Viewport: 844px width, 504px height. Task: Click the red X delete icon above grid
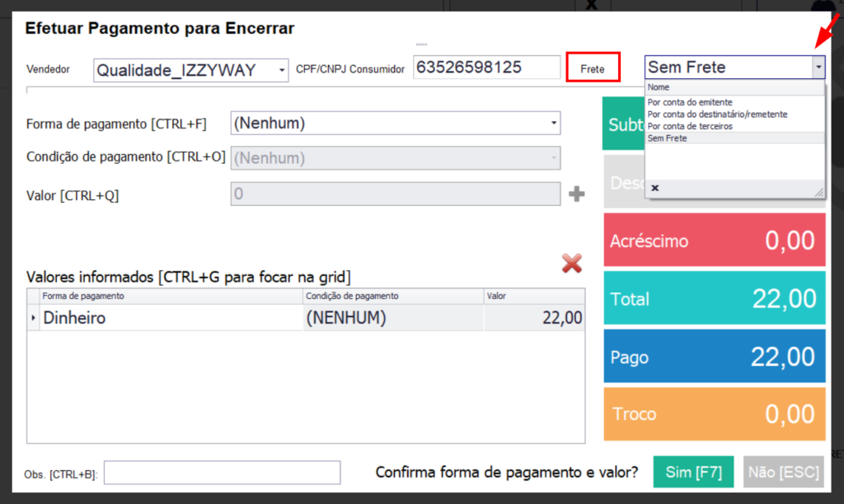click(572, 264)
